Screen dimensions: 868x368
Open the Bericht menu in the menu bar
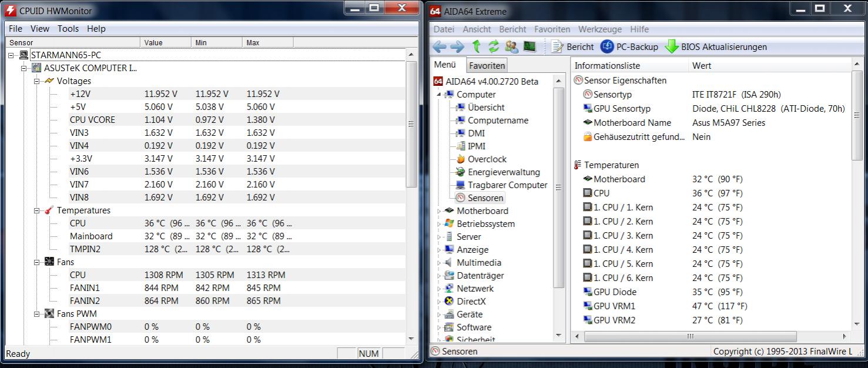[x=512, y=29]
